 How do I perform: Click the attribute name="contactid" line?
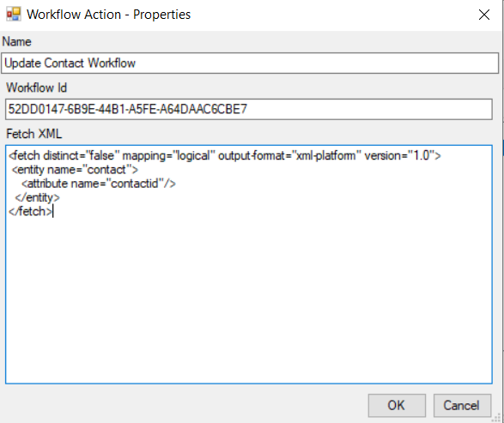99,184
